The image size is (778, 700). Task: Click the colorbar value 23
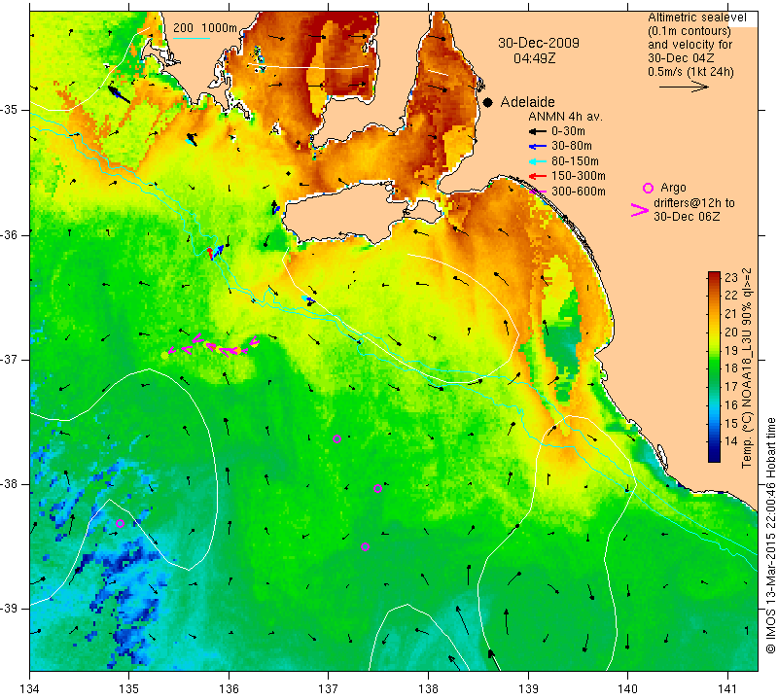pos(731,277)
